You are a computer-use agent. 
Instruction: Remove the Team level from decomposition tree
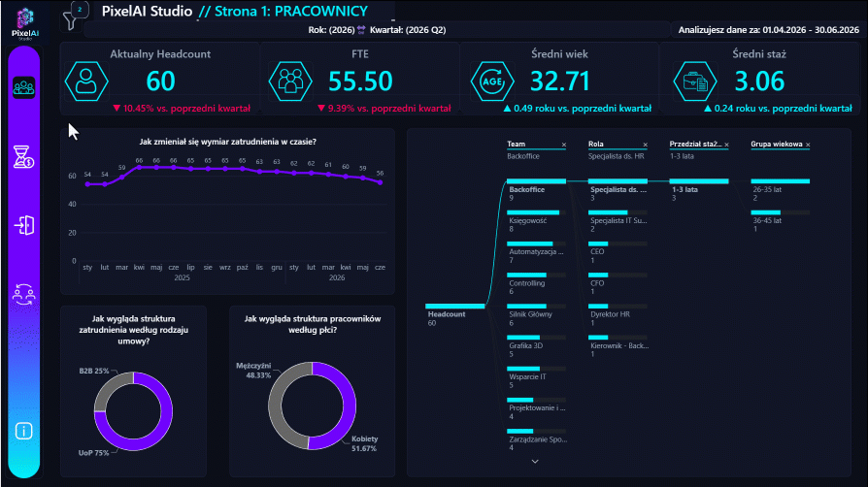564,145
